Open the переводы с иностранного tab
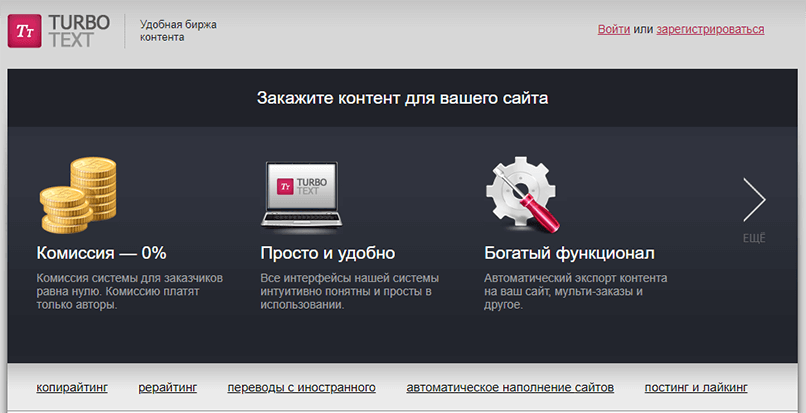Screen dimensions: 806x413 tap(301, 387)
